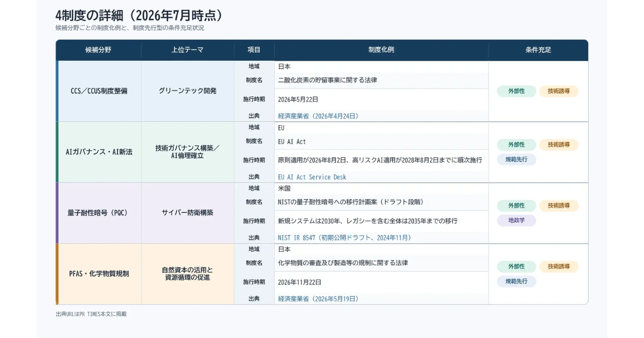The width and height of the screenshot is (644, 338).
Task: Click the EU AI Act law name
Action: [291, 142]
